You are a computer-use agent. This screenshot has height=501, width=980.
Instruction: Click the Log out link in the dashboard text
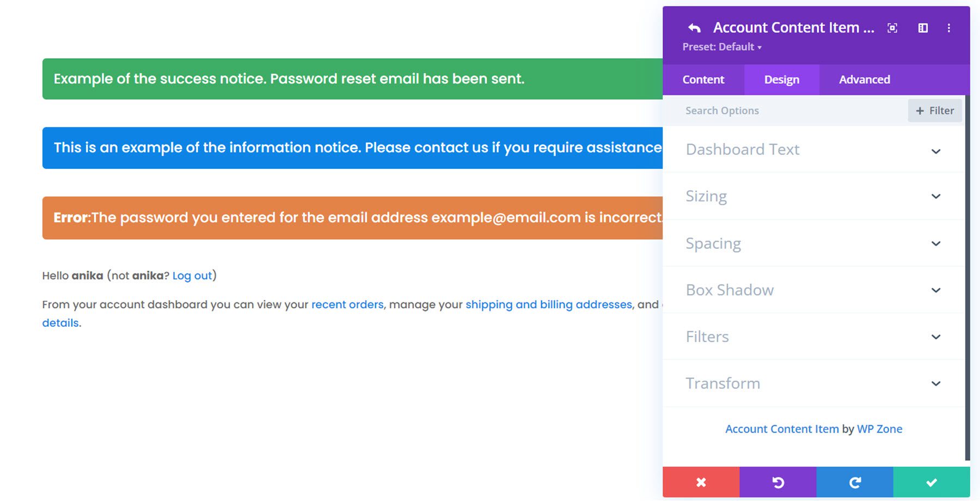point(192,276)
